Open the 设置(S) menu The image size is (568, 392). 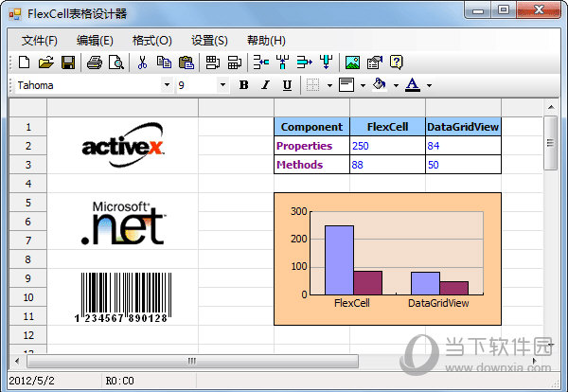coord(209,40)
